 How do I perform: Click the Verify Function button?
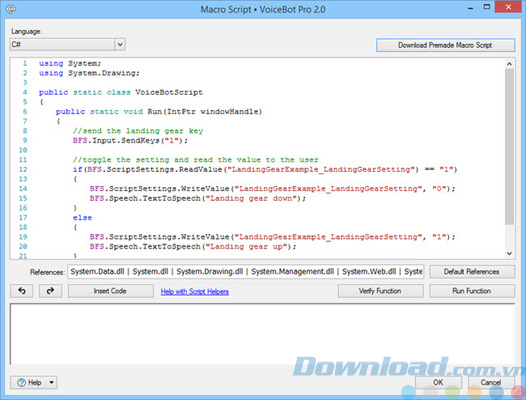380,291
